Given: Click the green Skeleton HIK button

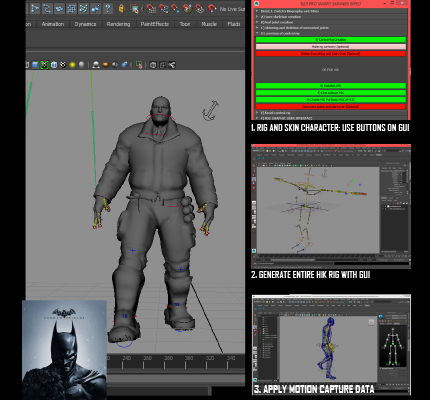Looking at the screenshot, I should (331, 86).
